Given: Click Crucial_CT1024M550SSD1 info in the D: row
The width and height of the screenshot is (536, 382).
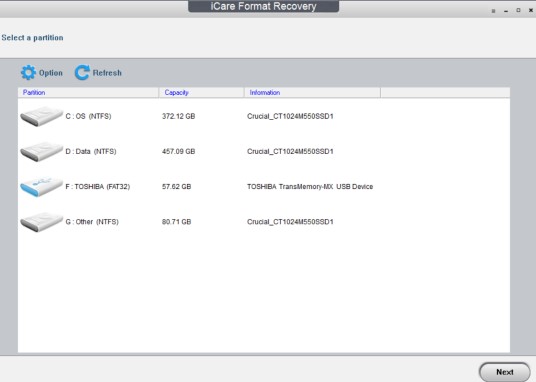Looking at the screenshot, I should pyautogui.click(x=290, y=152).
